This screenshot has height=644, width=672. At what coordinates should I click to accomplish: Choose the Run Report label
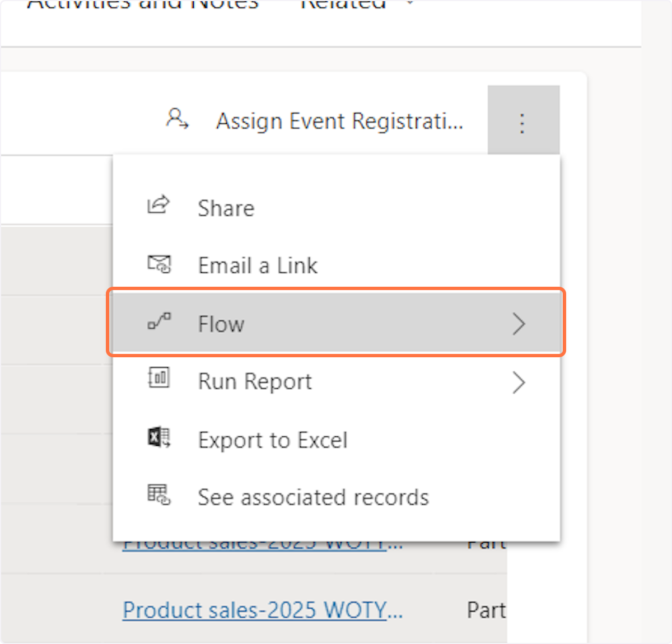[255, 382]
